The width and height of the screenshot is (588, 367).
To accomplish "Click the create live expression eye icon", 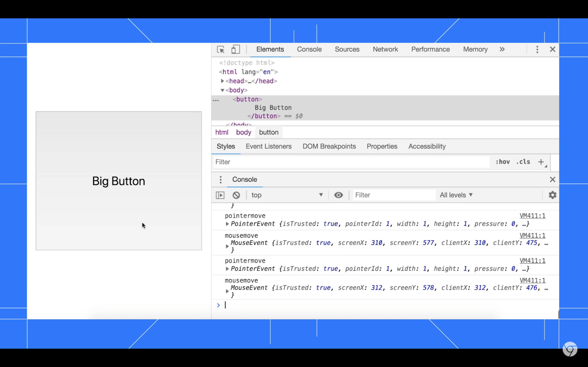I will 339,195.
